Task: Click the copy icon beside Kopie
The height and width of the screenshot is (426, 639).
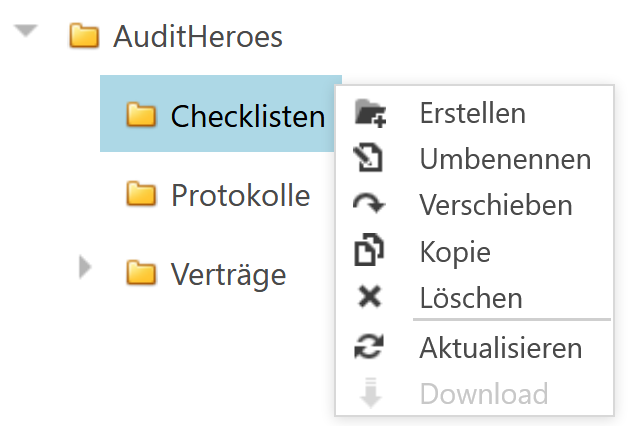Action: (369, 250)
